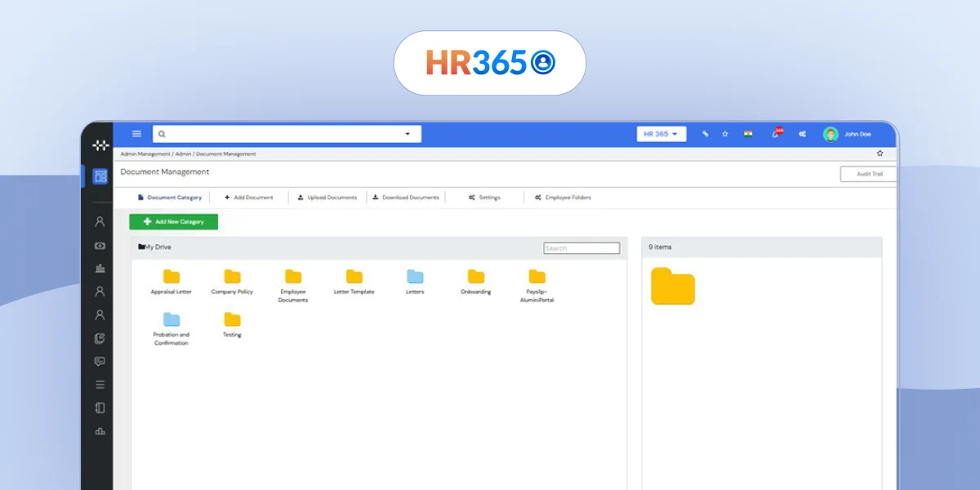Click the pin icon next to HR 365
This screenshot has height=490, width=980.
[x=705, y=134]
